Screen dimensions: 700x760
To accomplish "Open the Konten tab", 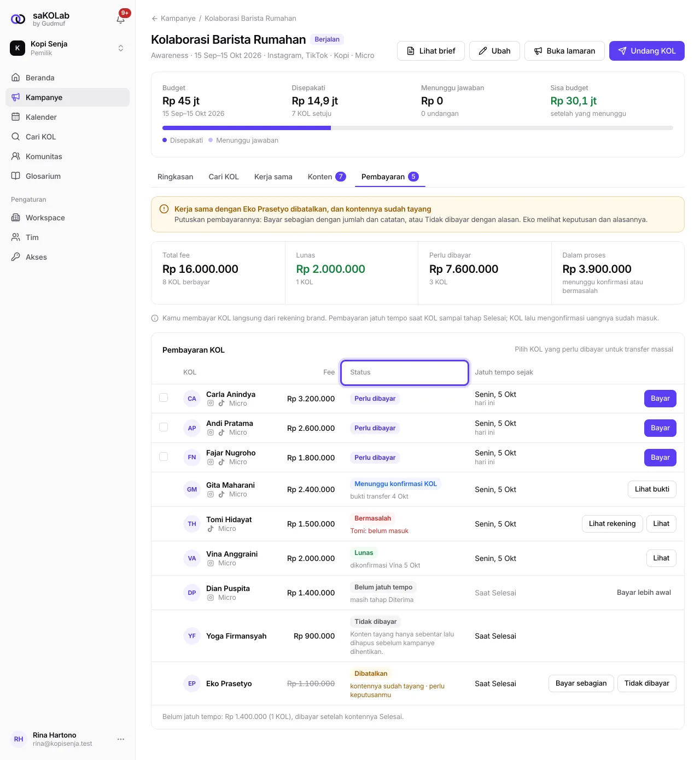I will pos(327,177).
